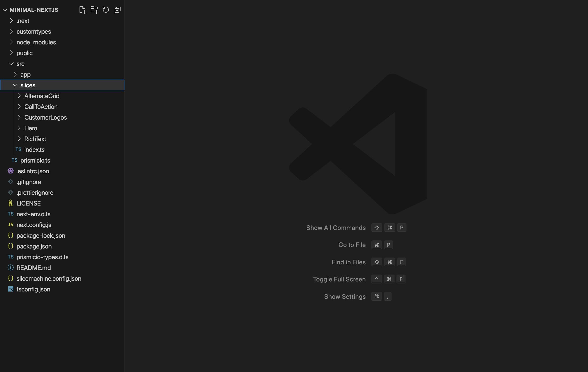Click the info icon beside README.md
The image size is (588, 372).
click(x=10, y=268)
